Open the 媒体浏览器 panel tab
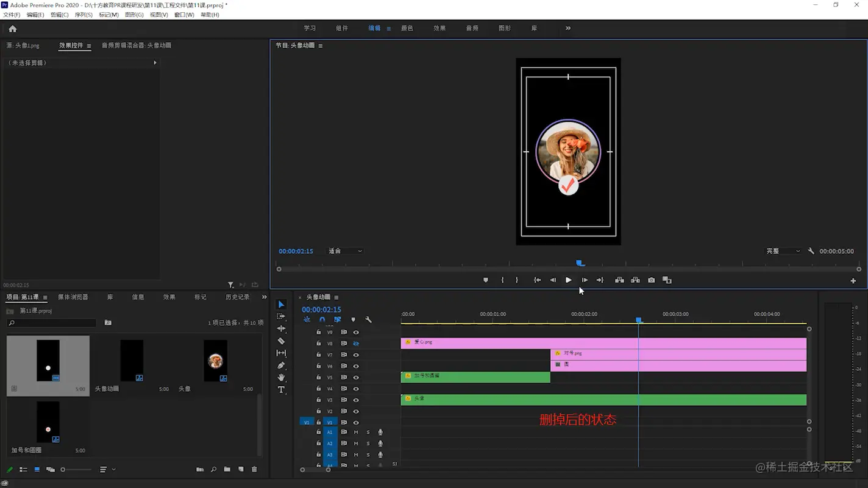Viewport: 868px width, 488px height. (73, 297)
